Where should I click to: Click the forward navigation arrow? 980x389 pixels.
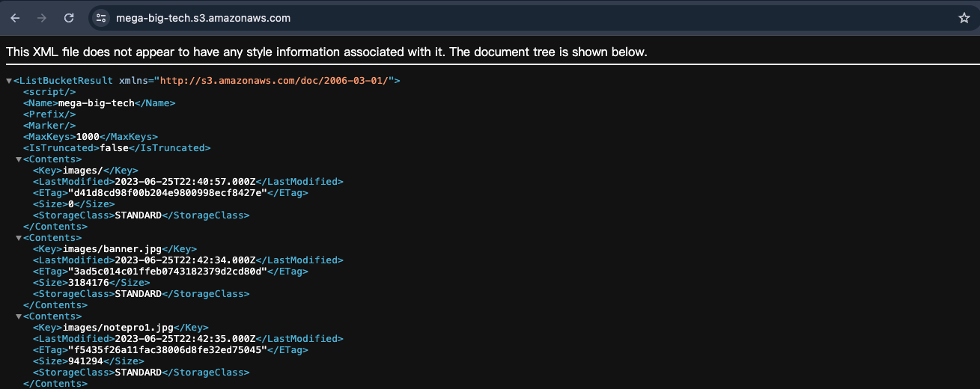click(x=42, y=18)
